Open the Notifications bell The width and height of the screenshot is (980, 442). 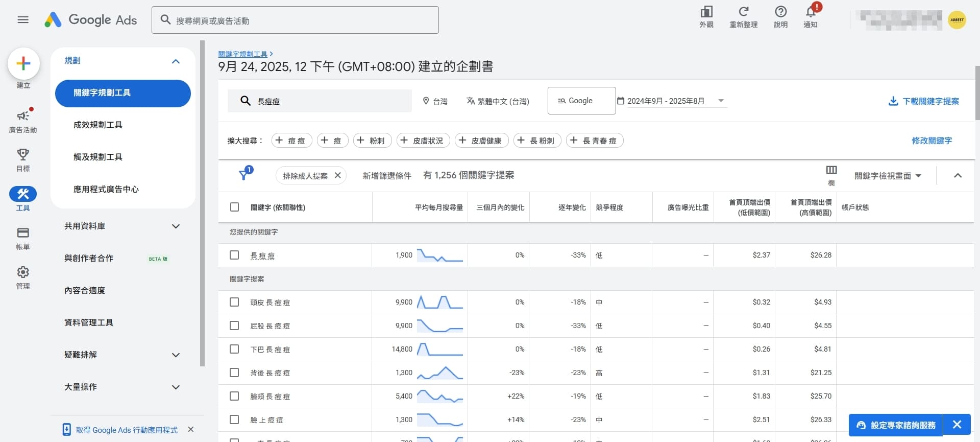[811, 12]
